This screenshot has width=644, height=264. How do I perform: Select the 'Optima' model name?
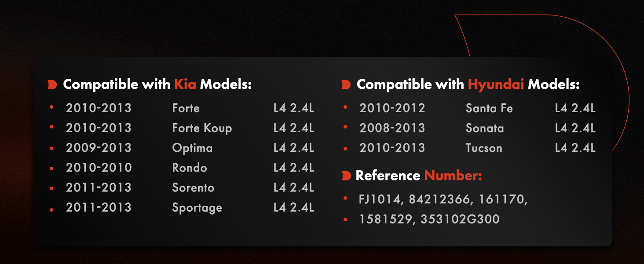coord(192,148)
